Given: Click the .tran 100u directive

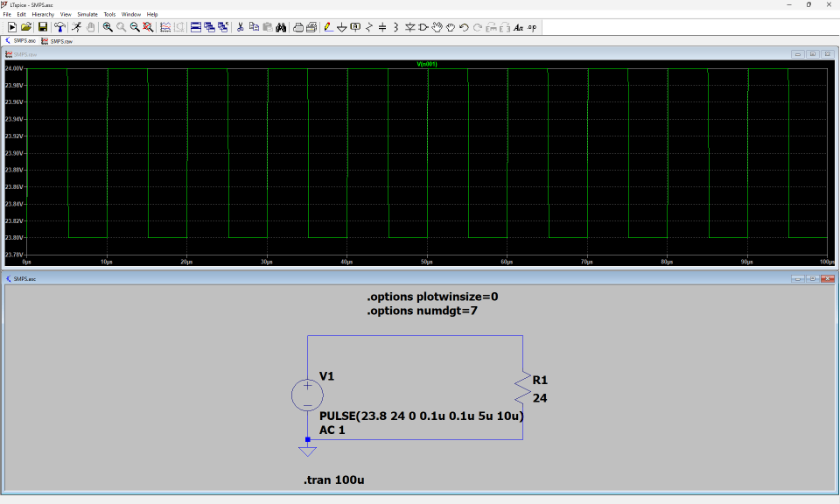Looking at the screenshot, I should [x=334, y=479].
